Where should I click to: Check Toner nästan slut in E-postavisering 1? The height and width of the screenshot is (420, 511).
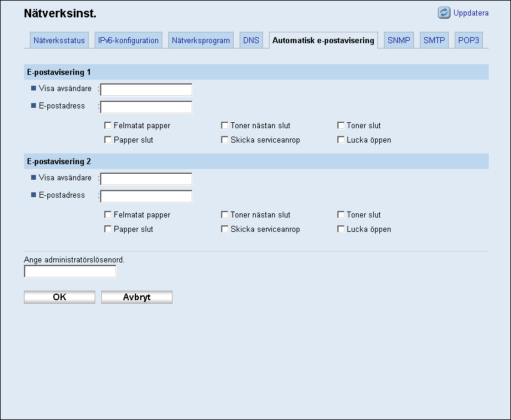point(225,125)
